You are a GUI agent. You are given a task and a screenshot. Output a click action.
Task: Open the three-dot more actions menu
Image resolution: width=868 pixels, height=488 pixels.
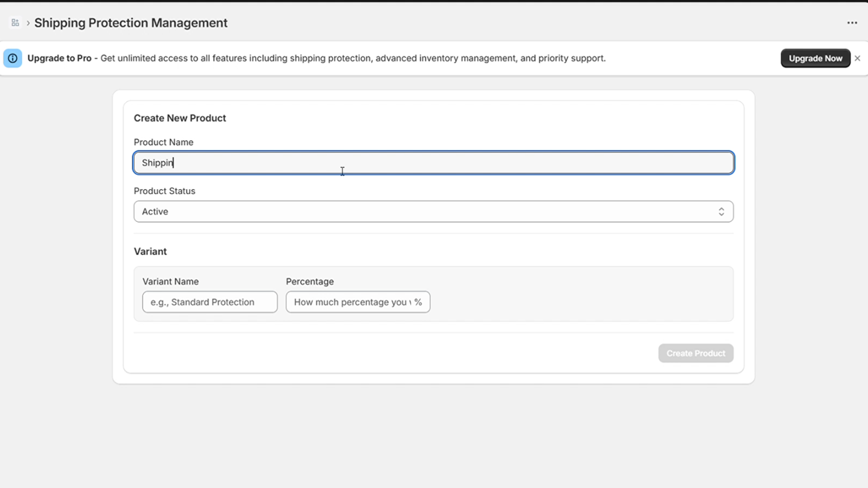(x=852, y=23)
